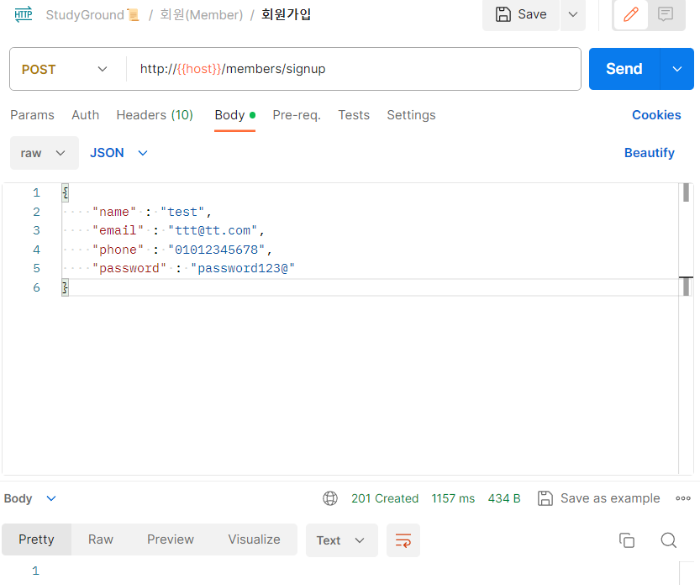Screen dimensions: 700x585
Task: Expand the response Body dropdown
Action: (30, 498)
